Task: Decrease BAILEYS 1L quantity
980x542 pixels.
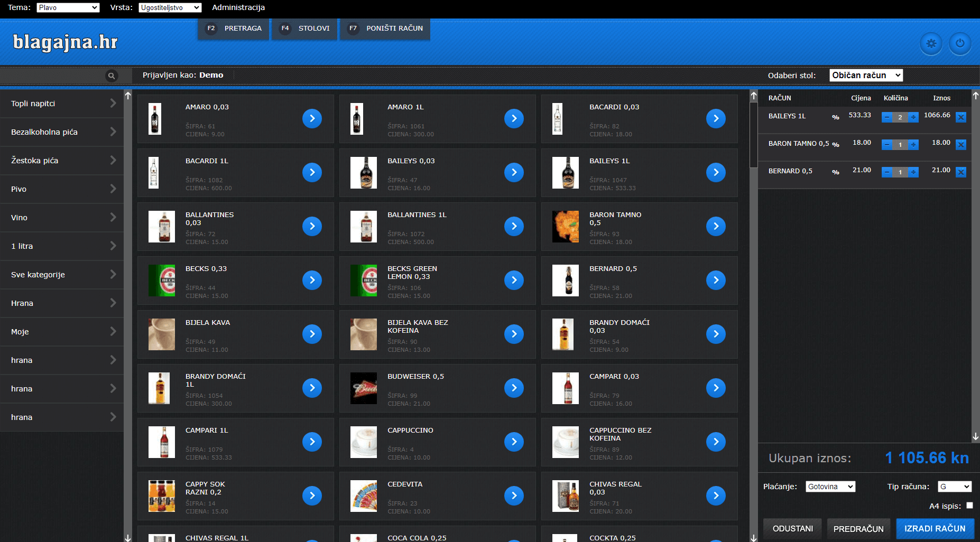Action: tap(887, 117)
